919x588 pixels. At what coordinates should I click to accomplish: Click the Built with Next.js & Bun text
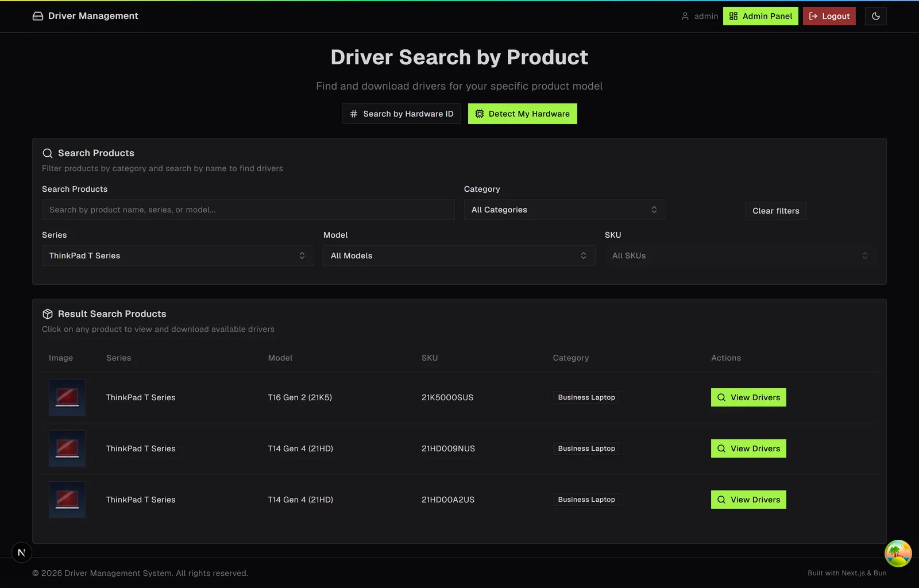coord(847,573)
